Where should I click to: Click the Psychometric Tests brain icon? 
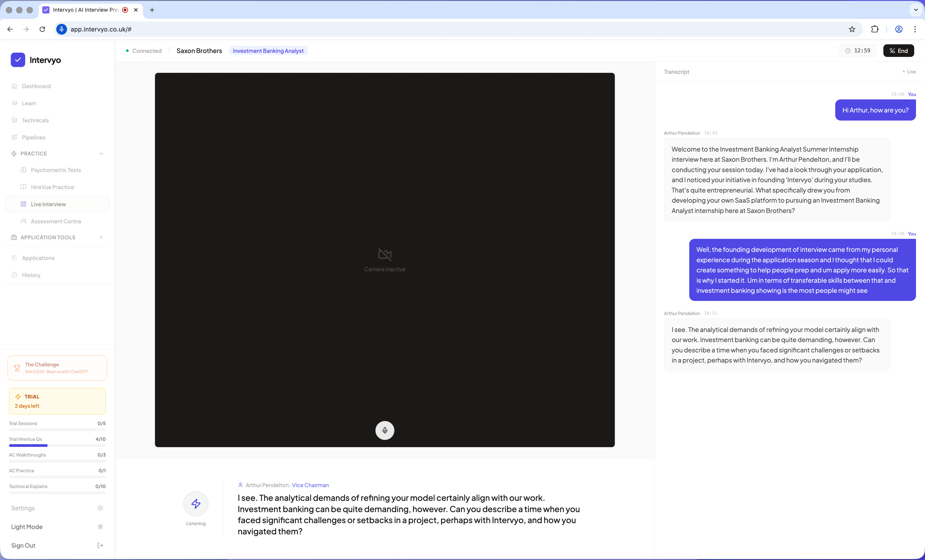coord(23,170)
